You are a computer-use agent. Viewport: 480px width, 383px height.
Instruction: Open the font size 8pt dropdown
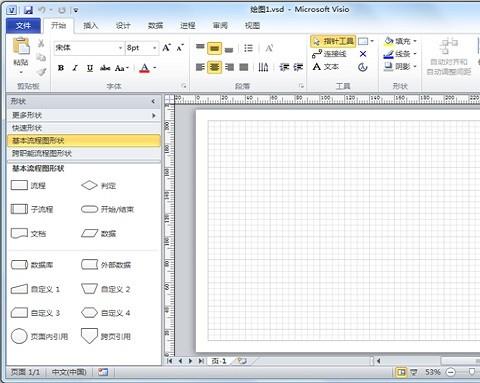coord(155,48)
